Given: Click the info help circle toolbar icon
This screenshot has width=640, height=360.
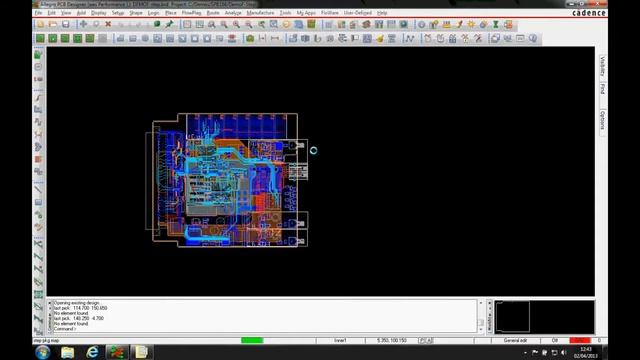Looking at the screenshot, I should coord(533,38).
